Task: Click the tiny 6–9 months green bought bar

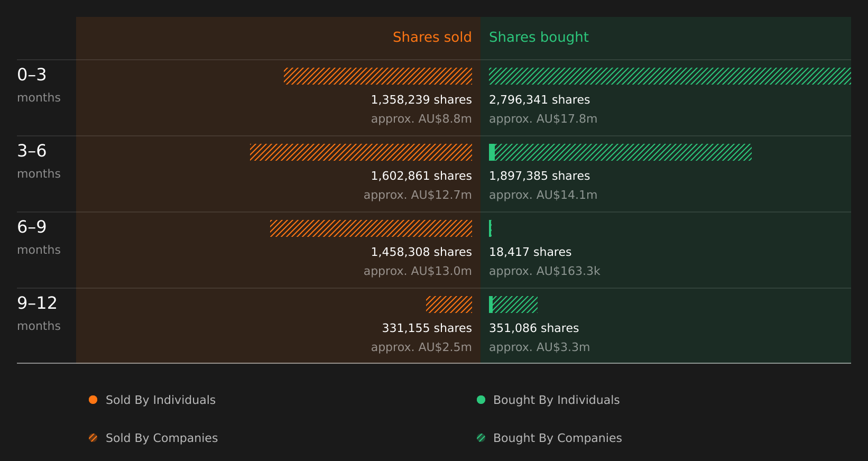Action: pyautogui.click(x=490, y=228)
